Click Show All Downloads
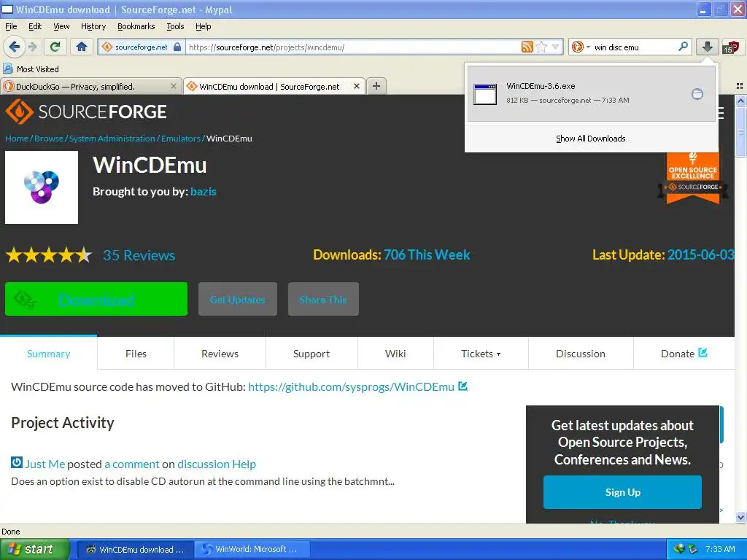Screen dimensions: 747x560 [591, 139]
